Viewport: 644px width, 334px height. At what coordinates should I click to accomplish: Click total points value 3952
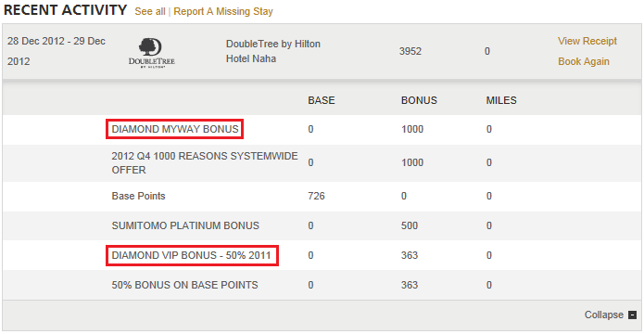[410, 52]
